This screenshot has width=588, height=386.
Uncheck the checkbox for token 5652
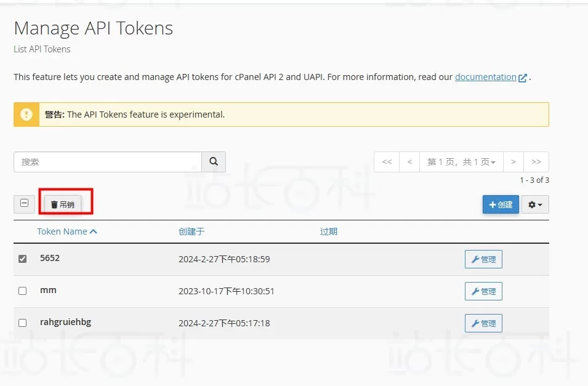point(23,259)
